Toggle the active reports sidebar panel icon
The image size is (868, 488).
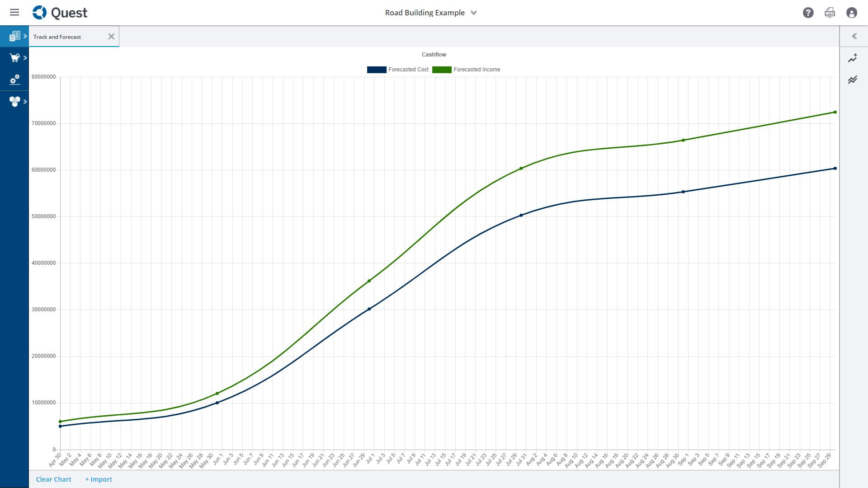15,36
